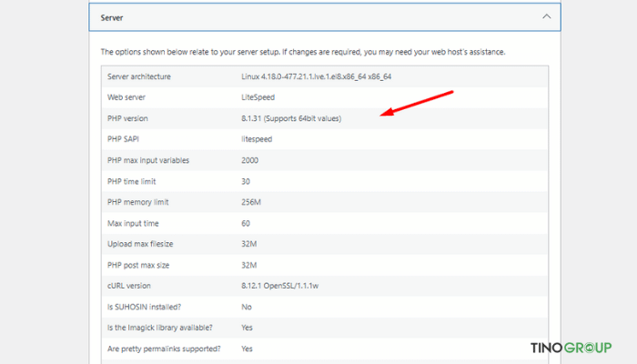Select the PHP time limit value 30

pyautogui.click(x=246, y=182)
